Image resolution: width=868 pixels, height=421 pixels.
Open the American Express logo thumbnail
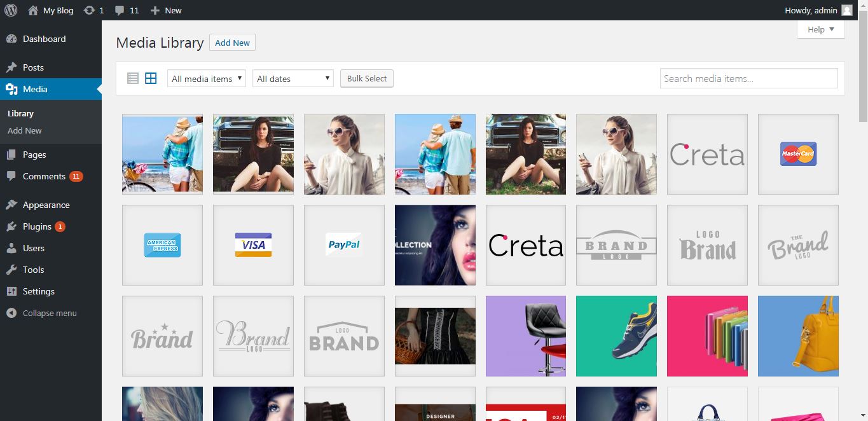[x=162, y=245]
